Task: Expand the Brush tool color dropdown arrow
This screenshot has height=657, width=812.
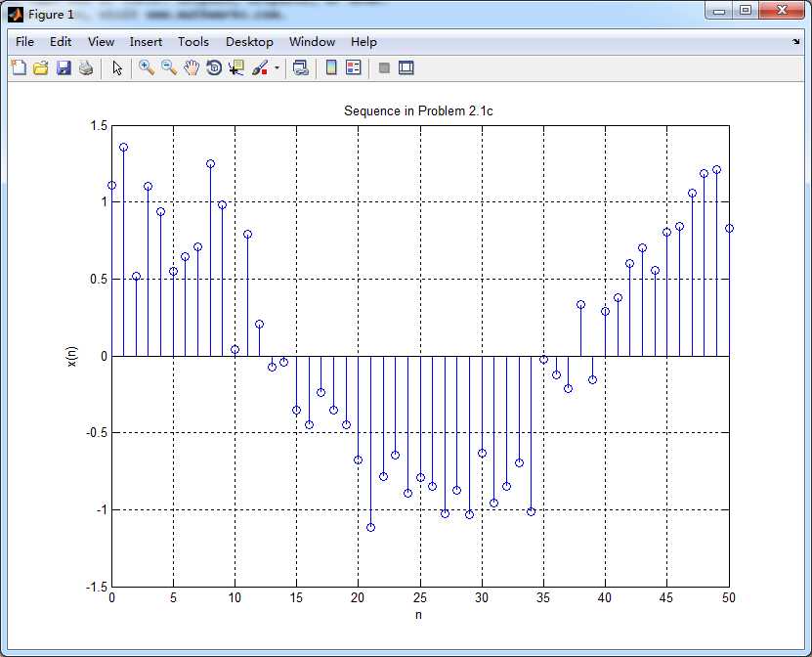Action: (278, 67)
